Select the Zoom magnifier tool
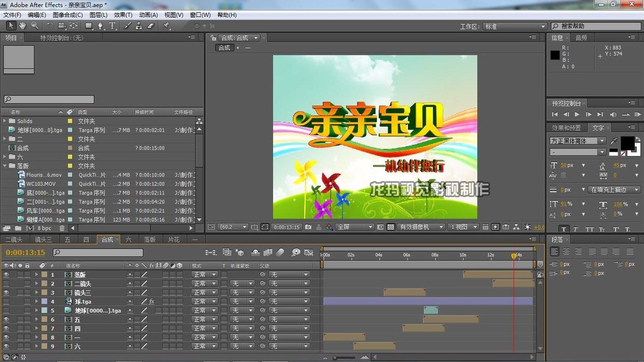Viewport: 644px width, 362px height. pos(34,26)
